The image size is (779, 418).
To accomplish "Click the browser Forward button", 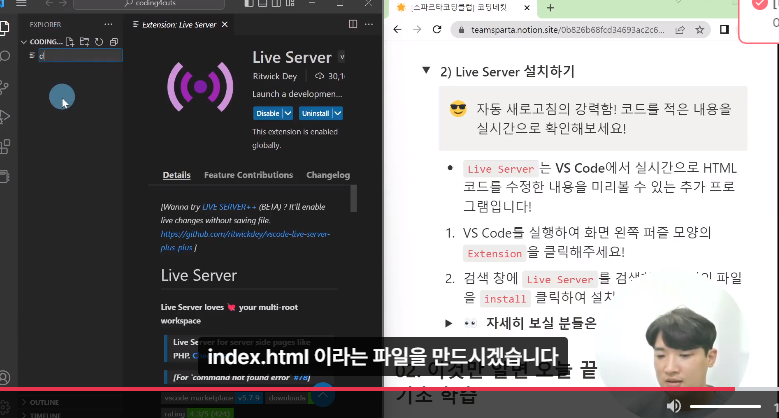I will pos(417,29).
